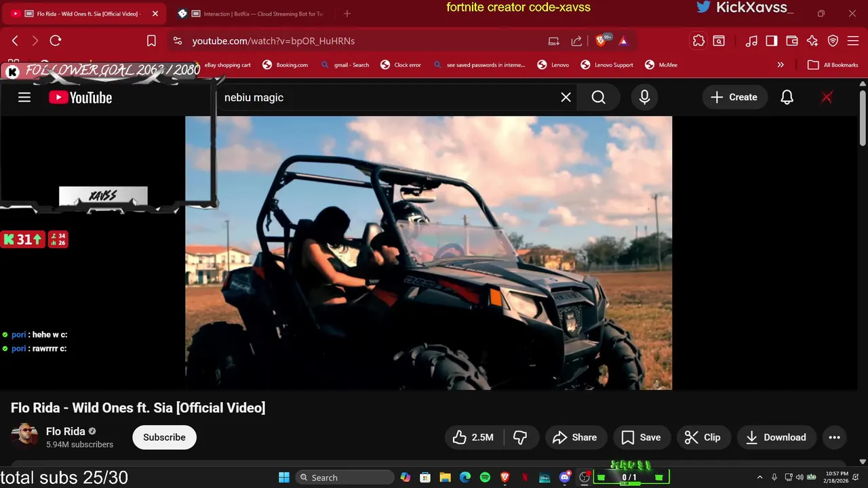
Task: Click the address bar URL field
Action: pos(365,41)
